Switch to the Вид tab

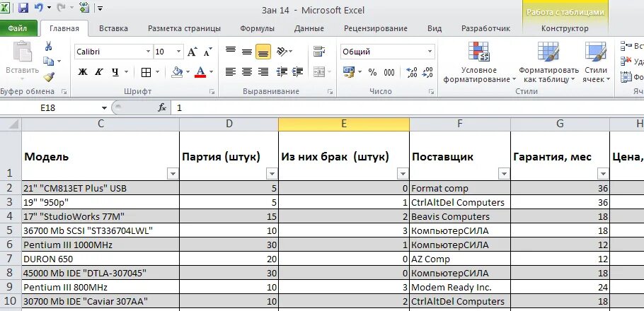click(435, 28)
